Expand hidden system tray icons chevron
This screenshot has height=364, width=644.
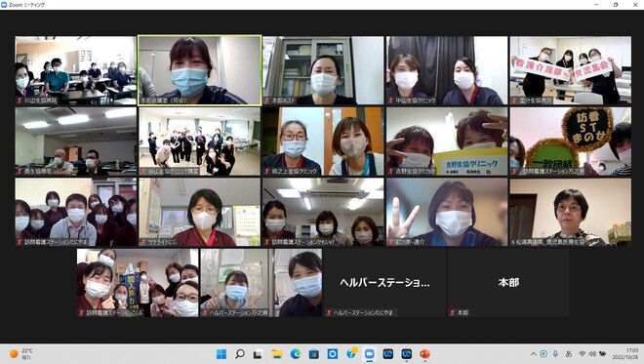pyautogui.click(x=533, y=353)
